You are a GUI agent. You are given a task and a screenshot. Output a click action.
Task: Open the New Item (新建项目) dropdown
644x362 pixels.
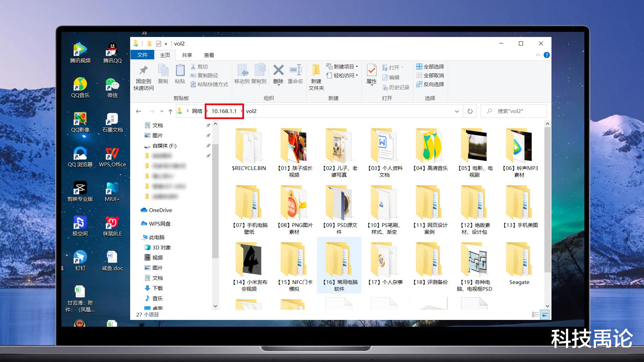(x=342, y=66)
